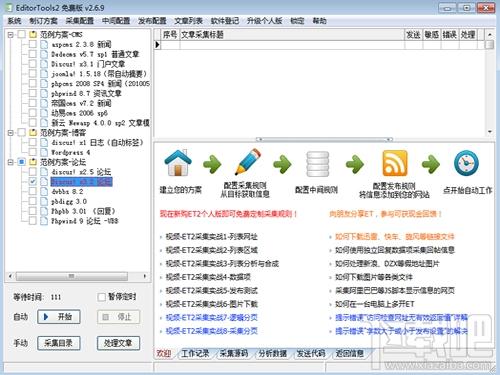Click the folder icon of 范例方案-论坛
Viewport: 500px width, 375px height.
[33, 162]
